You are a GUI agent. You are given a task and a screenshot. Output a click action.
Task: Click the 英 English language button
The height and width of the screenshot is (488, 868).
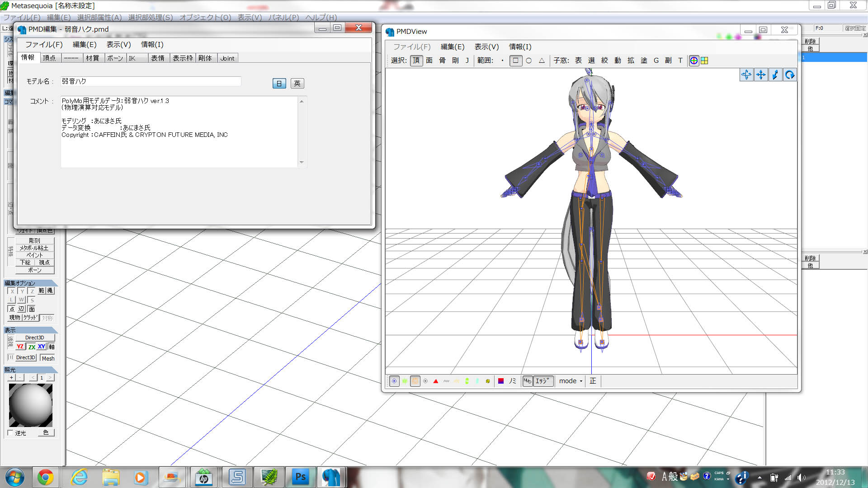(x=297, y=84)
